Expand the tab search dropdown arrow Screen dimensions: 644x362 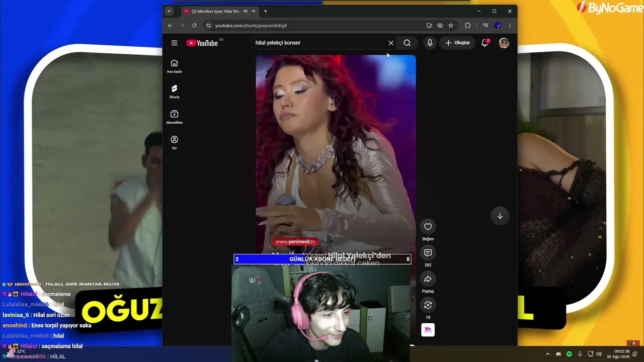169,11
